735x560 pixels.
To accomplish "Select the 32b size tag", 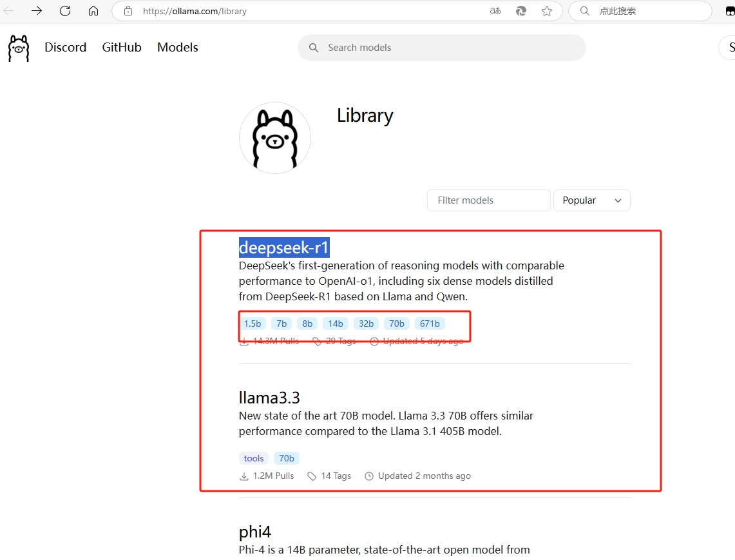I will pos(366,323).
